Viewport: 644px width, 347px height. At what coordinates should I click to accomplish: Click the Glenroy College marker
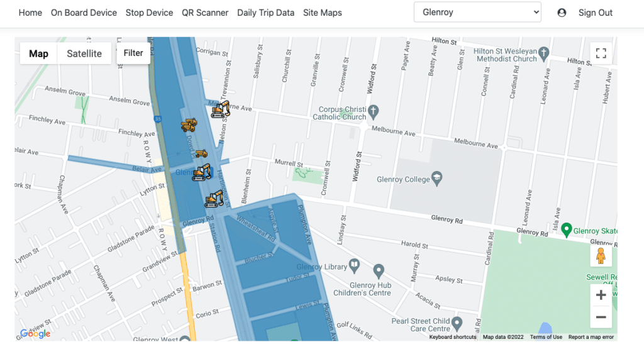point(437,179)
